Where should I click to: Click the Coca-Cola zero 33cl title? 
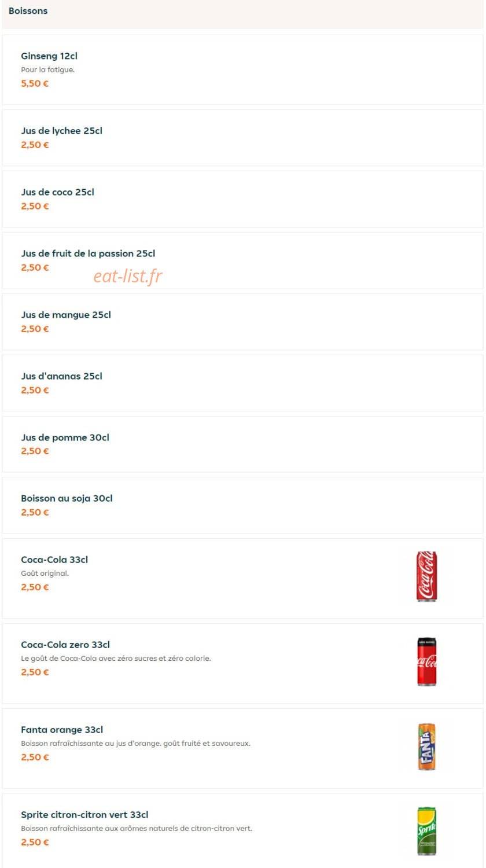coord(65,645)
